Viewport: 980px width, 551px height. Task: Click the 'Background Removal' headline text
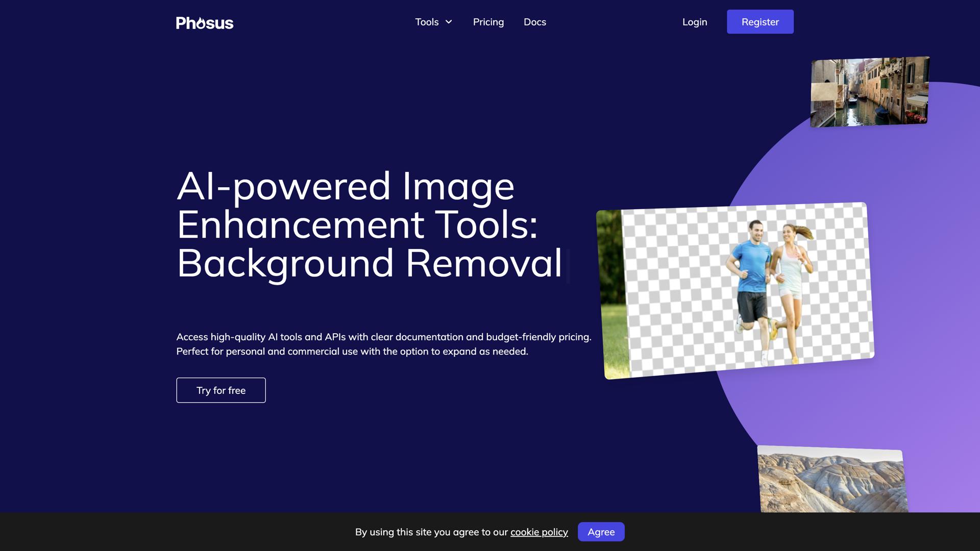click(369, 264)
